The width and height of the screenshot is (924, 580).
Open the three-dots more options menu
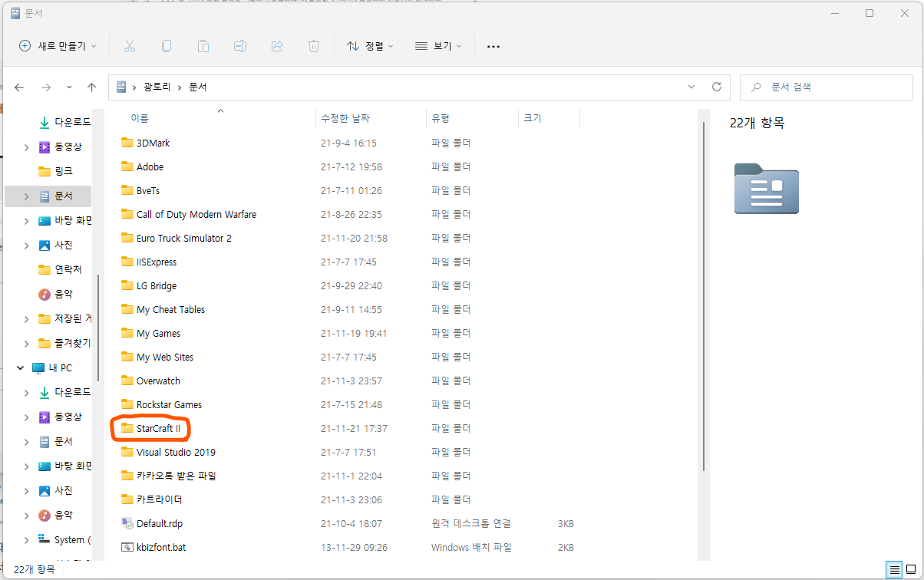493,47
